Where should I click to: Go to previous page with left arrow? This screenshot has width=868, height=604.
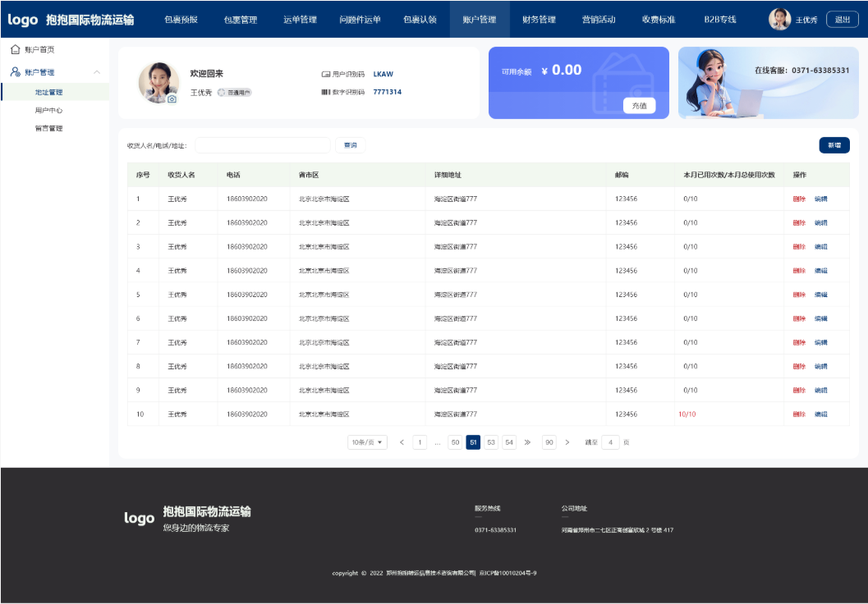[x=402, y=442]
